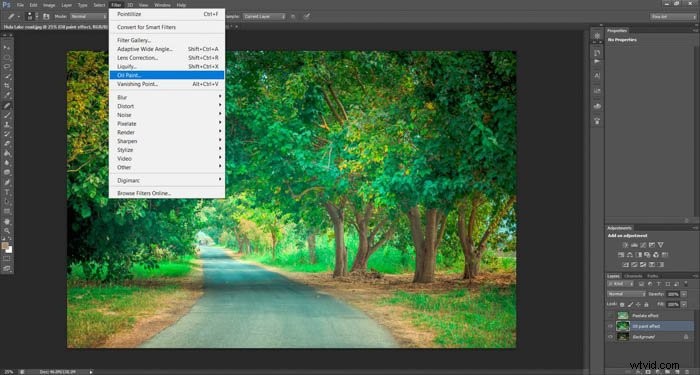
Task: Select the Crop tool
Action: (x=7, y=85)
